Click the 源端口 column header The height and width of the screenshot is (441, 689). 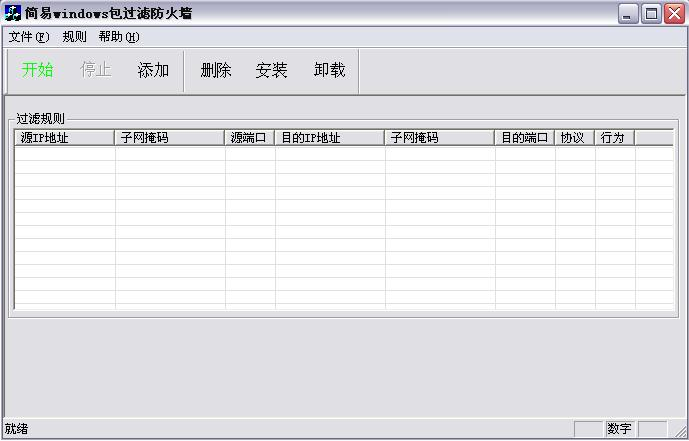[249, 138]
